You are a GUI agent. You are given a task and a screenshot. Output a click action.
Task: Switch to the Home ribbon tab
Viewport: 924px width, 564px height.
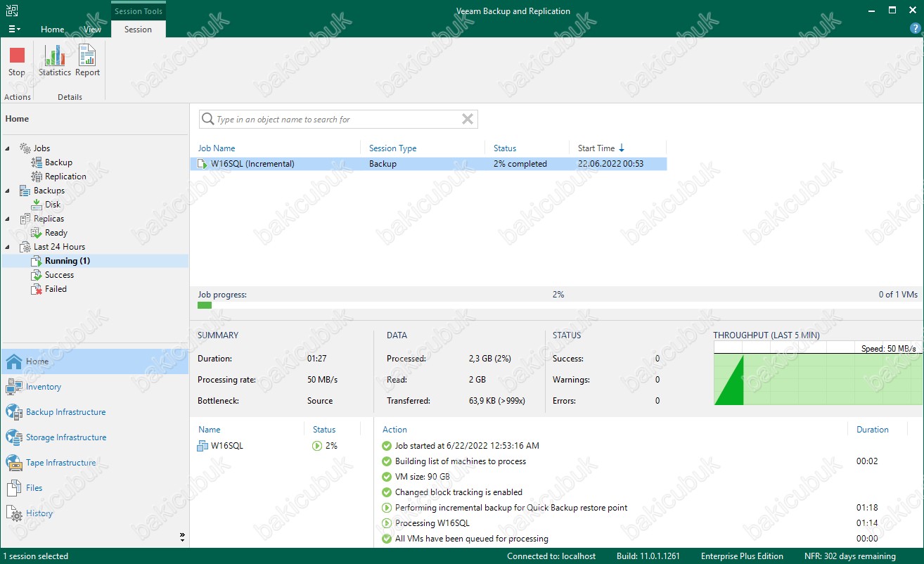[53, 30]
